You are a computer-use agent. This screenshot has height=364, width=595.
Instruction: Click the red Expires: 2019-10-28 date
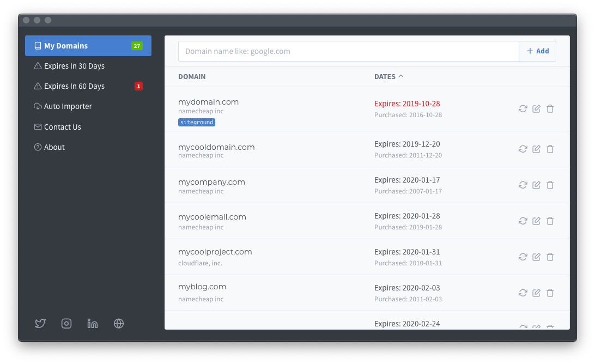(407, 104)
